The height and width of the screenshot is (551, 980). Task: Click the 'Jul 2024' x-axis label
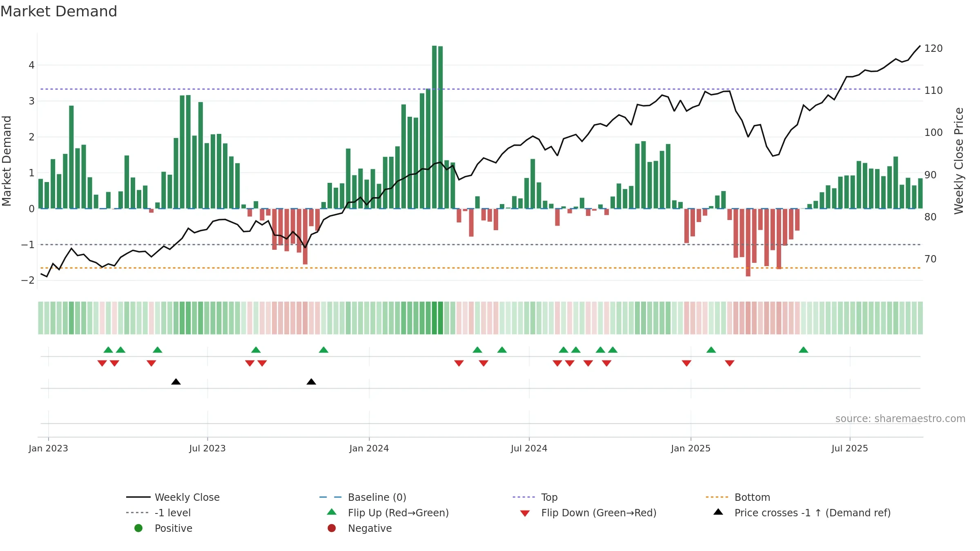click(x=529, y=448)
